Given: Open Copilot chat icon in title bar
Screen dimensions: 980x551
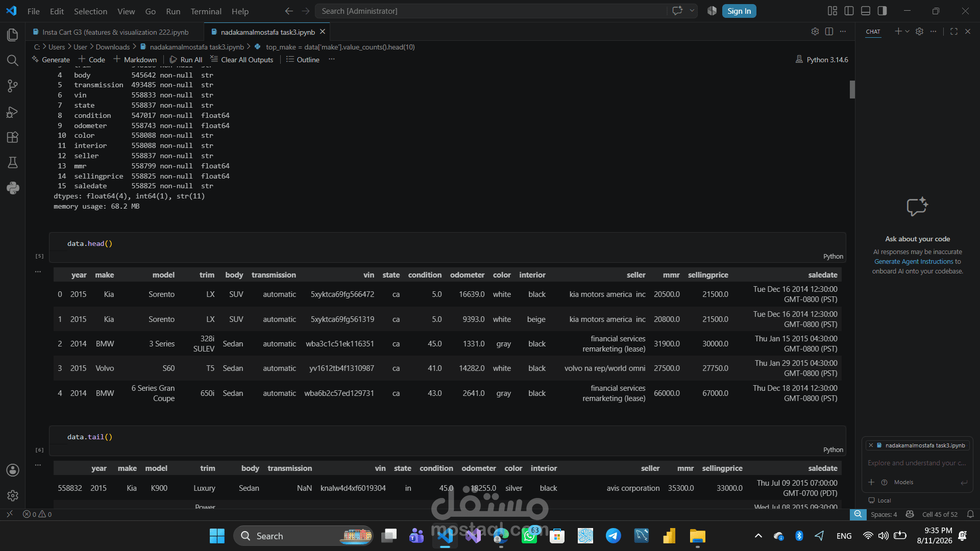Looking at the screenshot, I should click(677, 11).
